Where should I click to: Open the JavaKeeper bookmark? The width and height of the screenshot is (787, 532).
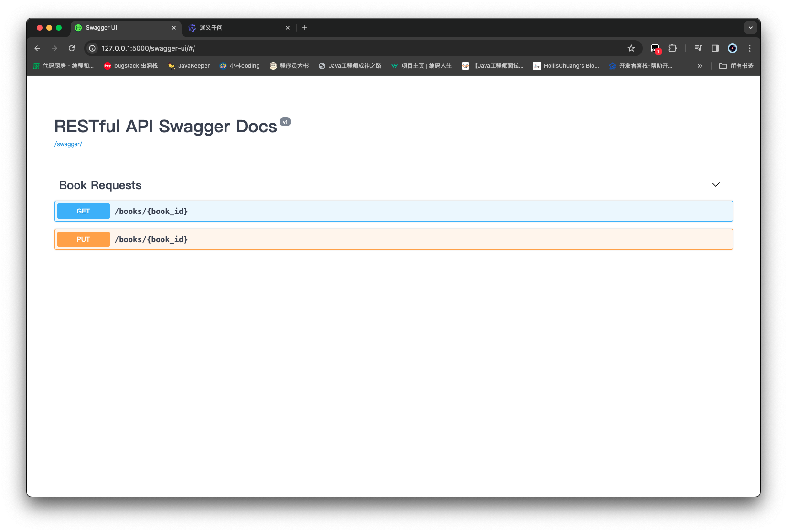pyautogui.click(x=189, y=66)
